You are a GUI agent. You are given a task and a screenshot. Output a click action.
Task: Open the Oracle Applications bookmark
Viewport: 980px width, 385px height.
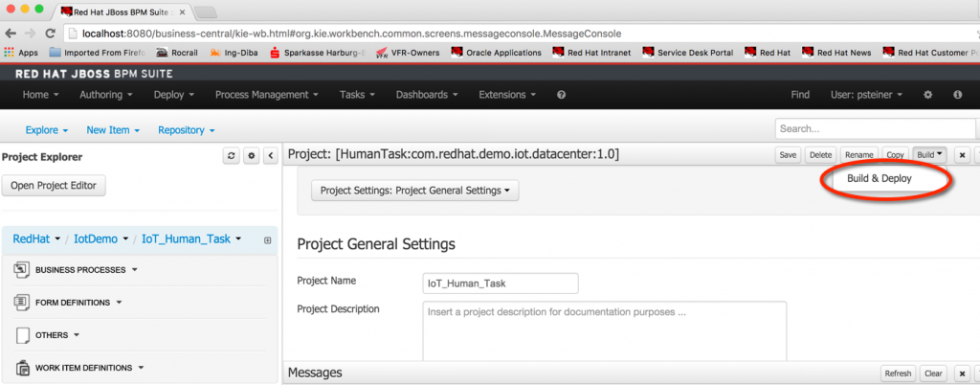click(x=497, y=53)
